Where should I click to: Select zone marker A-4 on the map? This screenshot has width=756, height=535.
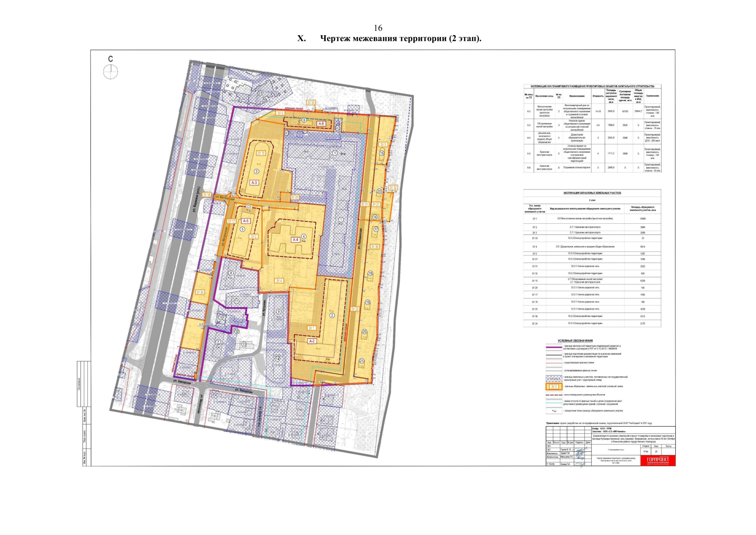pos(294,240)
